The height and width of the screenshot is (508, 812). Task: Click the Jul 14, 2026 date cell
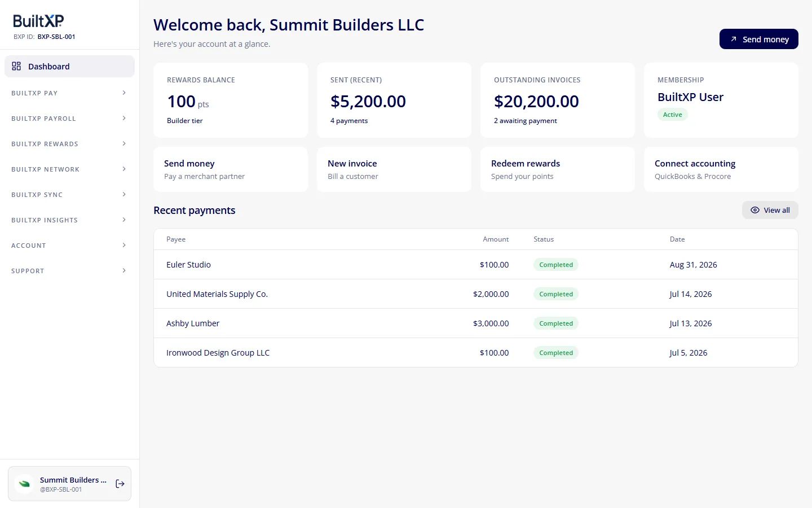click(x=690, y=294)
